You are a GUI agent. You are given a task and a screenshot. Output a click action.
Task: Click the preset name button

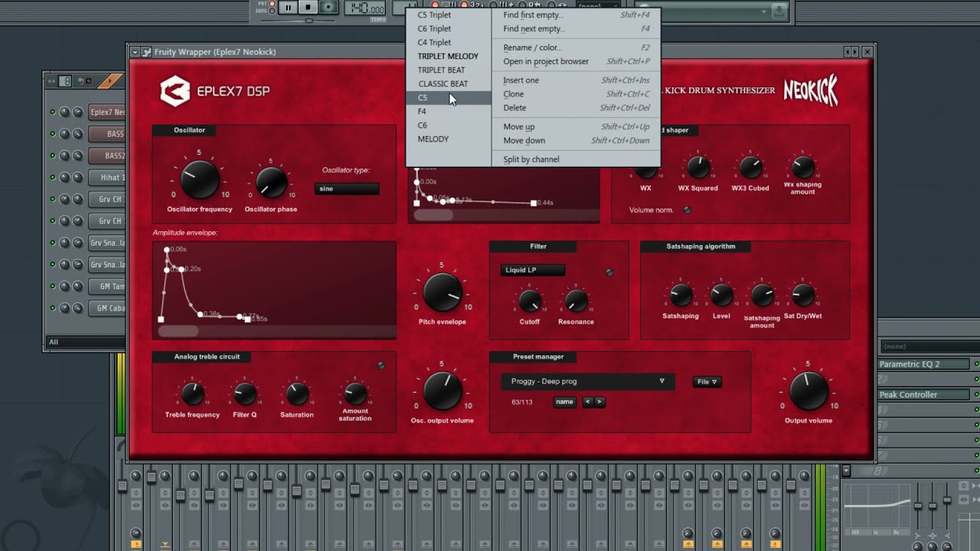point(564,402)
